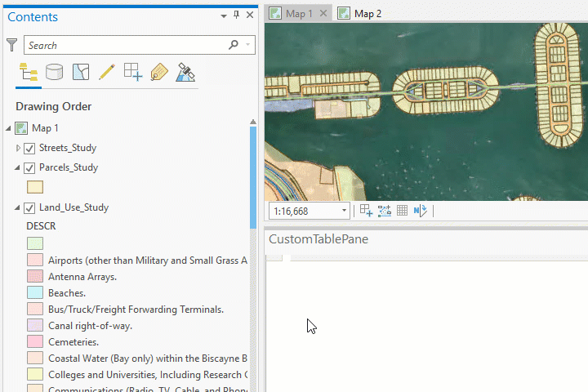Viewport: 588px width, 392px height.
Task: Open the Contents pane options dropdown
Action: point(224,16)
